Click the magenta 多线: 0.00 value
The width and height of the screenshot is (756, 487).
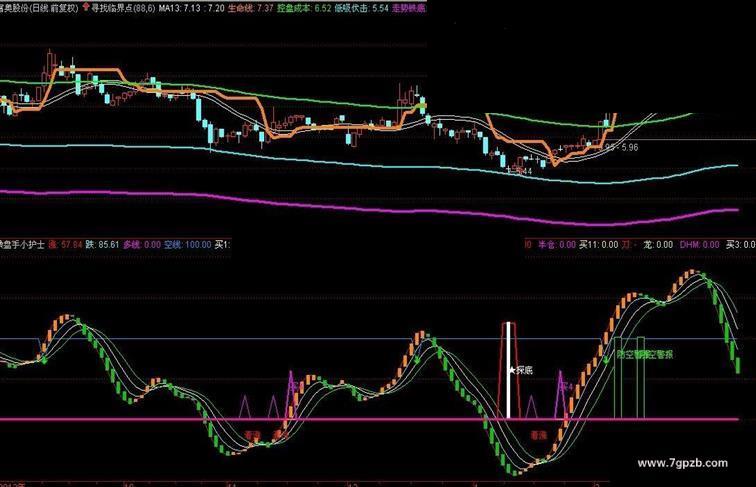[x=142, y=244]
